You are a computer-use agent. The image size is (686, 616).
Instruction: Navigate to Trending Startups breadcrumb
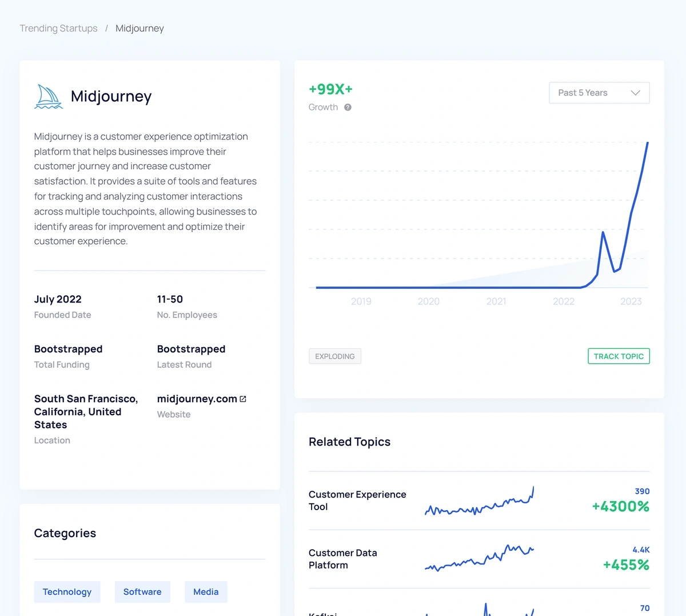coord(58,28)
